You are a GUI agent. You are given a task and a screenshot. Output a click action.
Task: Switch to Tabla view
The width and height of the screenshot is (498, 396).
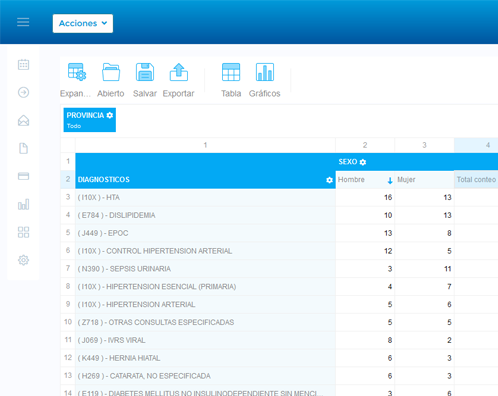click(x=231, y=80)
